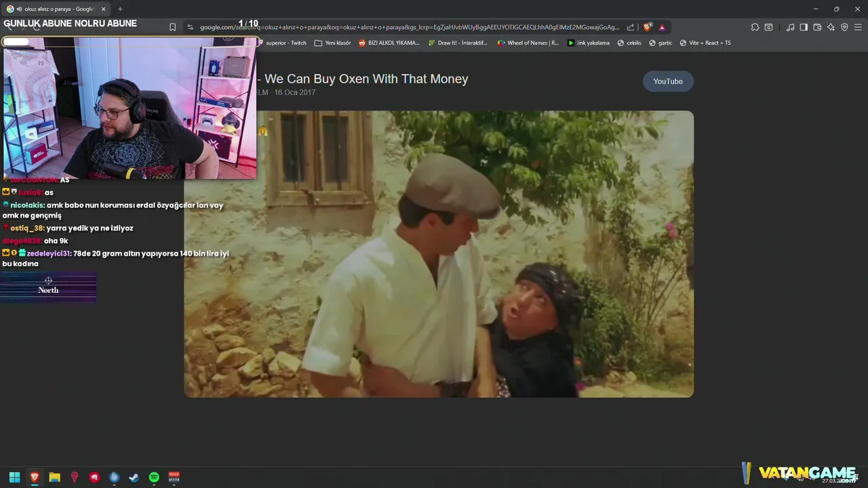Open the Extensions puzzle icon
Screen dimensions: 868x488
tap(755, 27)
